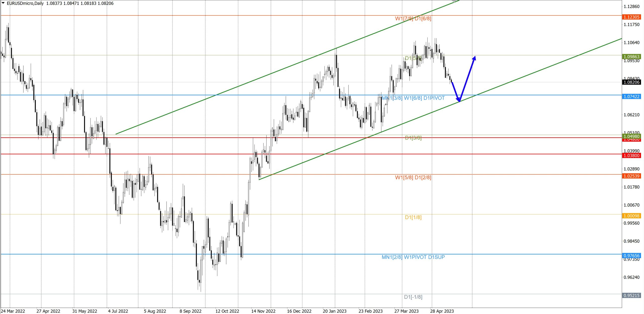Click the yellow 1.00098 price label
This screenshot has width=644, height=314.
(x=631, y=216)
